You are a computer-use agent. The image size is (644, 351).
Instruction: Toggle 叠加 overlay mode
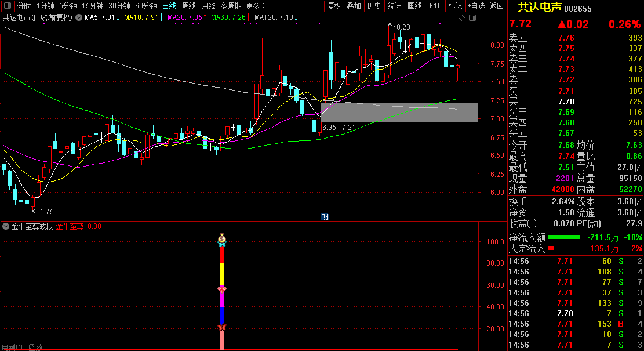point(354,6)
